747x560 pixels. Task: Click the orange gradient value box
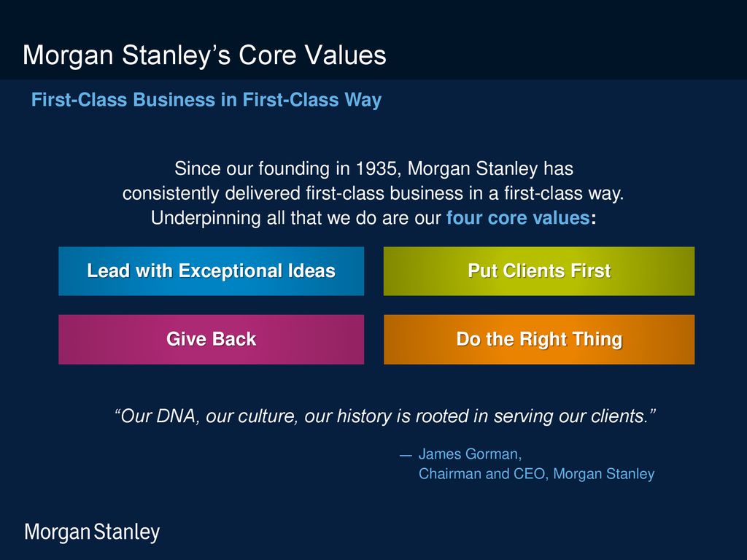(x=539, y=339)
